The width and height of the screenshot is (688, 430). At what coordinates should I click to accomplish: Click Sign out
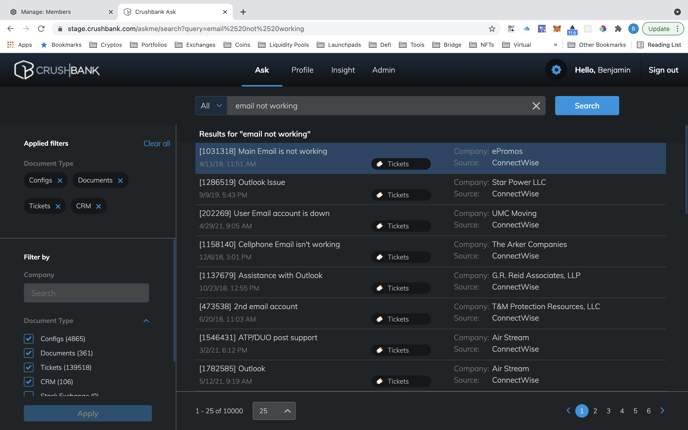pos(663,70)
